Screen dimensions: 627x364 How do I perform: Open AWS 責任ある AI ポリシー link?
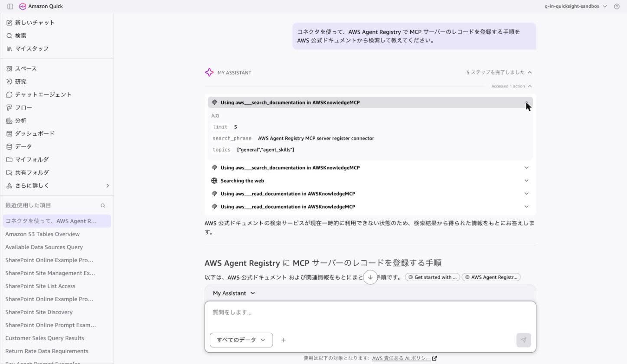point(405,358)
